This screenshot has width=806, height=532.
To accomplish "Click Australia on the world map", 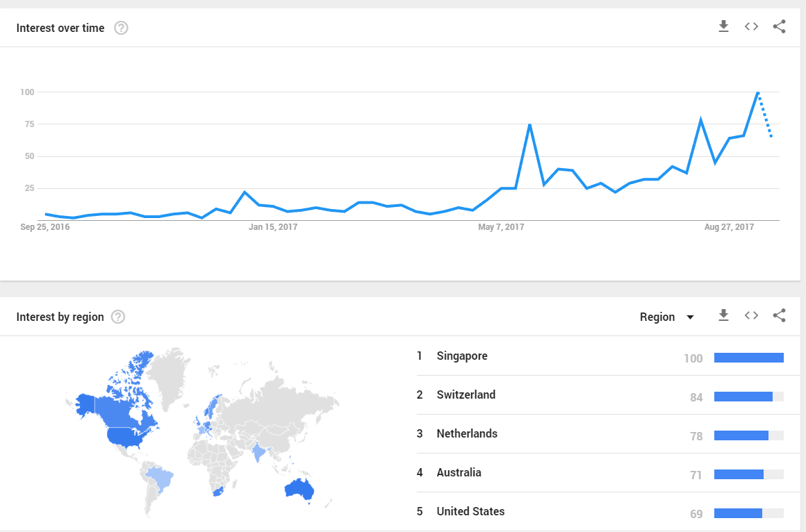I will (x=299, y=490).
